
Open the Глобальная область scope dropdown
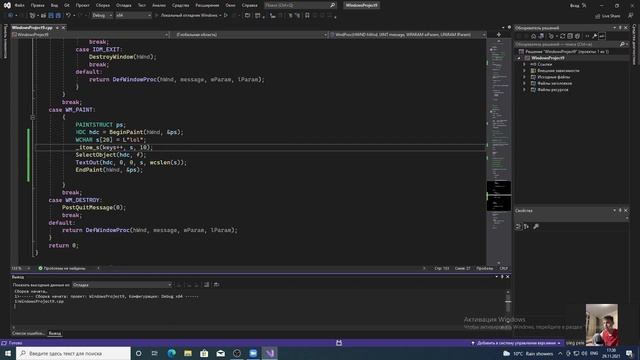[x=250, y=35]
